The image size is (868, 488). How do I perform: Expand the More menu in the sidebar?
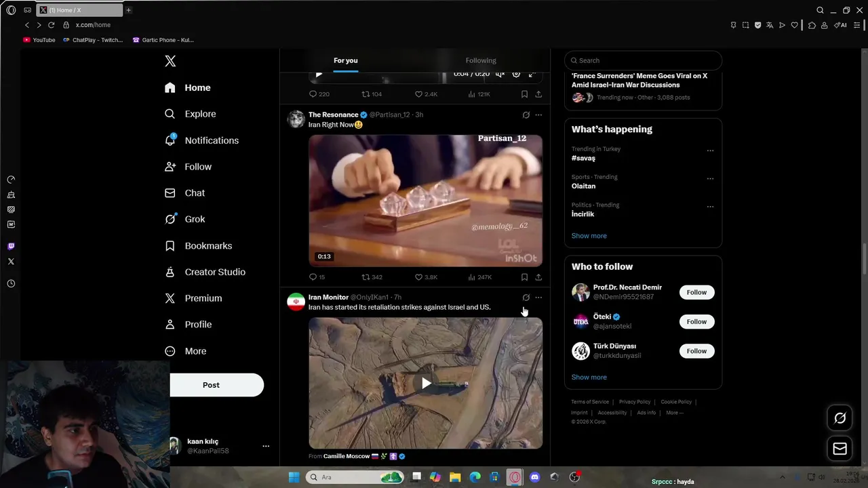point(185,351)
